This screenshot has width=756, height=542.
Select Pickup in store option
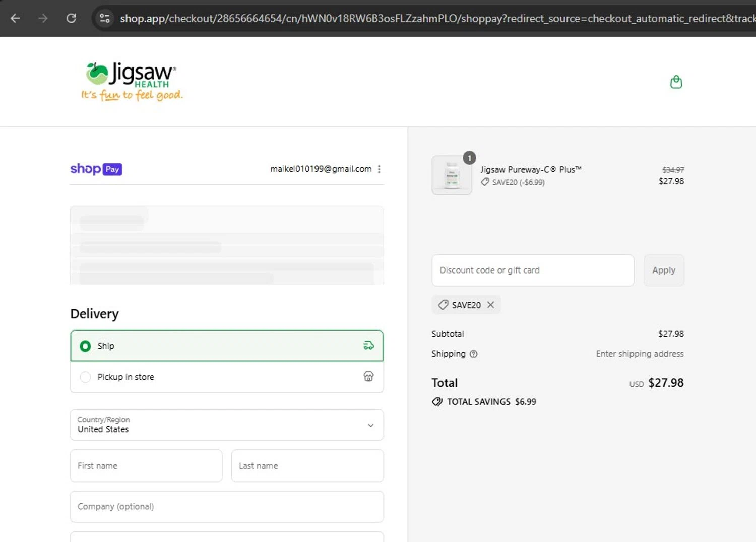point(227,377)
